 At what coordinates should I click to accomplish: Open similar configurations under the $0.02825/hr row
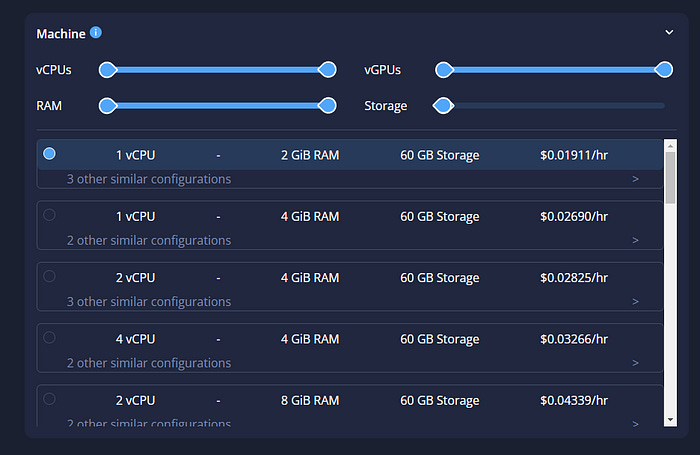coord(149,301)
